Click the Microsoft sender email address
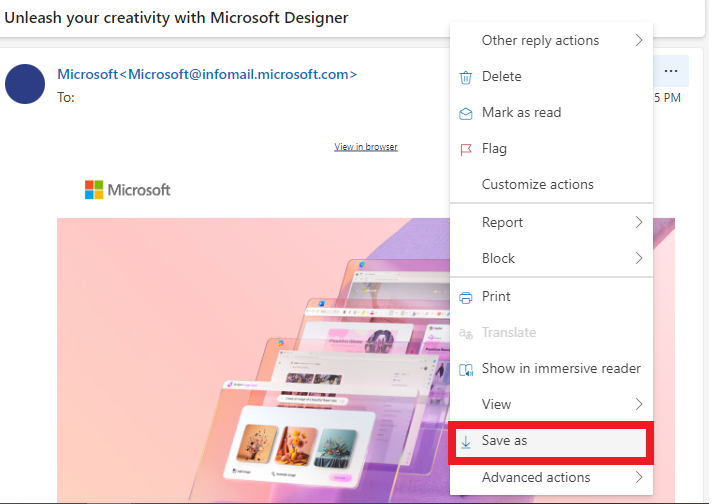Screen dimensions: 712x504 tap(207, 74)
